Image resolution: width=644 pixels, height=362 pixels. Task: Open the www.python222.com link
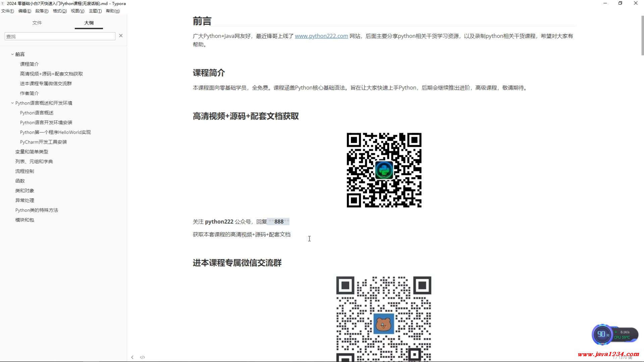321,36
